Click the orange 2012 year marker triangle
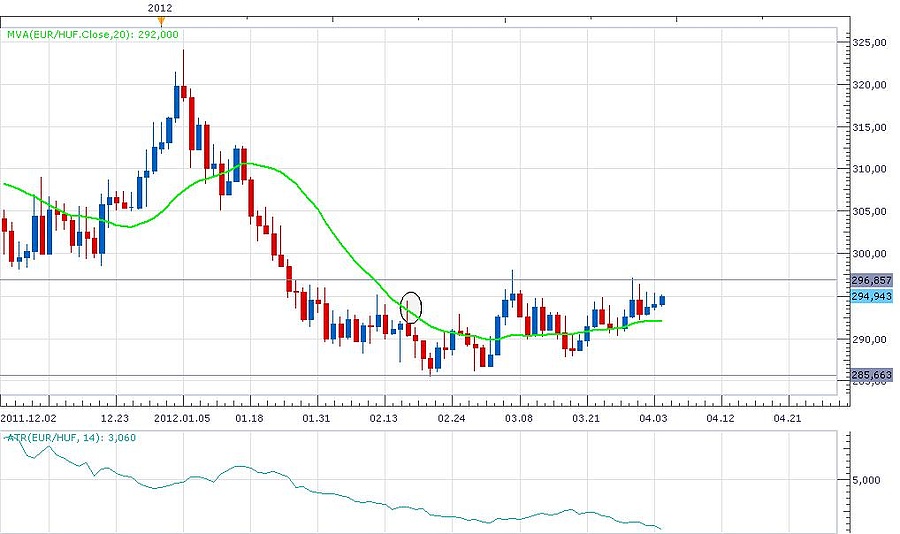The height and width of the screenshot is (534, 900). 164,19
